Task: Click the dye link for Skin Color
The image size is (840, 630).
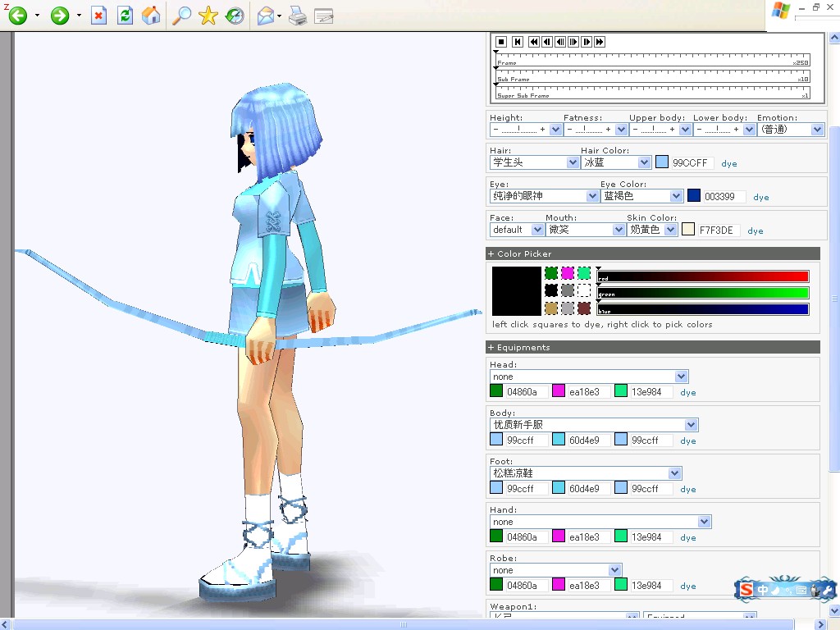Action: (x=756, y=231)
